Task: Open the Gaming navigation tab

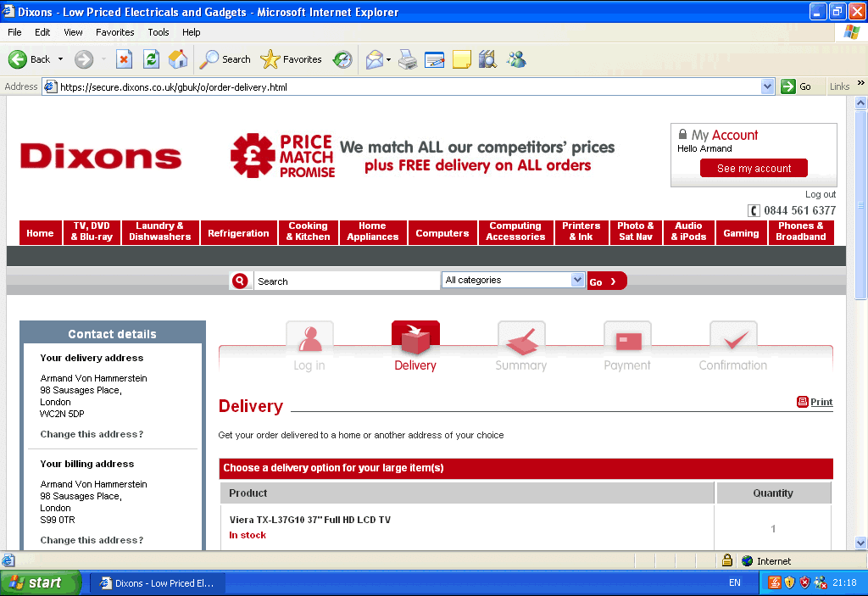Action: coord(741,232)
